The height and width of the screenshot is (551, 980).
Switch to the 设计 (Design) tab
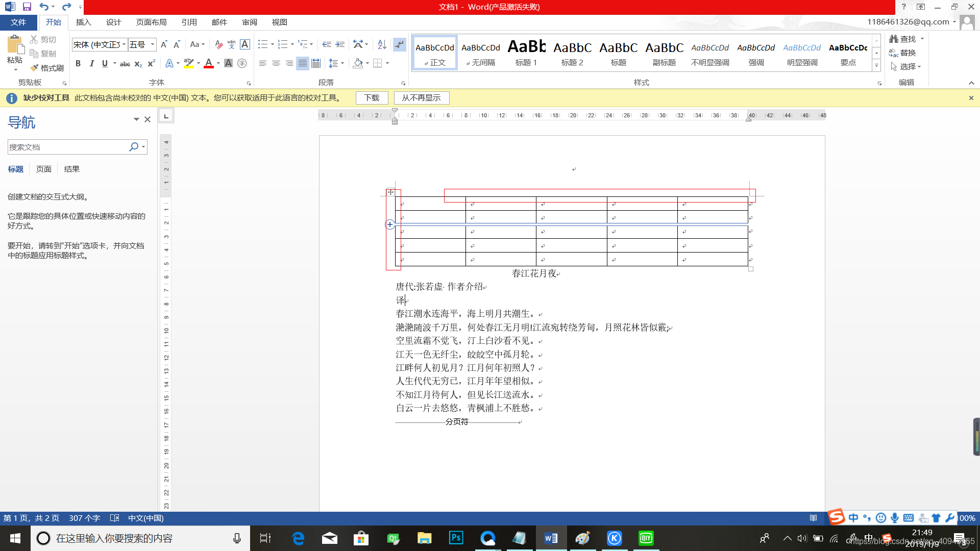[113, 22]
